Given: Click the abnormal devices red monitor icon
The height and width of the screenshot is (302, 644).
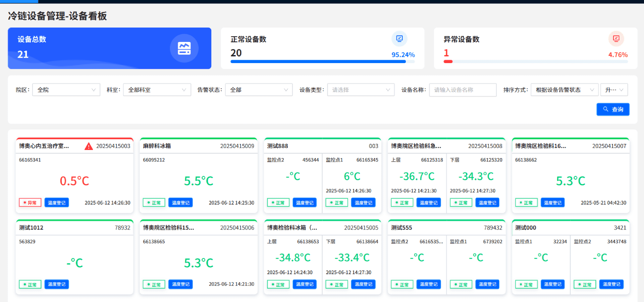Looking at the screenshot, I should (616, 39).
